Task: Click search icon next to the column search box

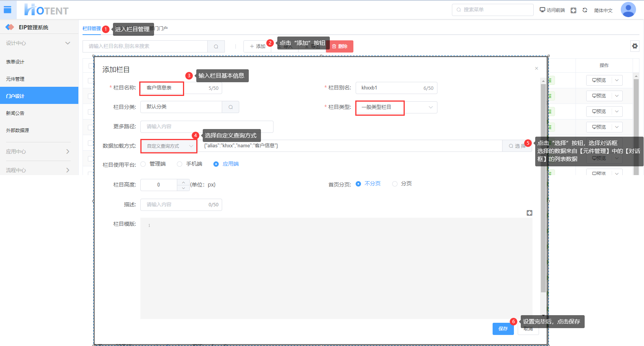Action: coord(216,46)
